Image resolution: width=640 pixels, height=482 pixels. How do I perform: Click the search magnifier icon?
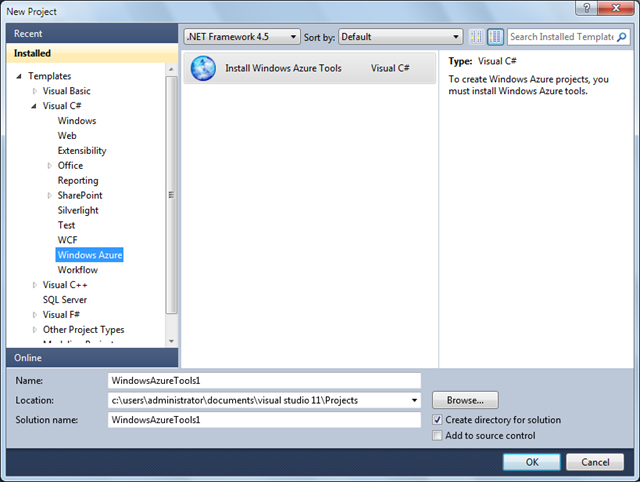pos(621,37)
